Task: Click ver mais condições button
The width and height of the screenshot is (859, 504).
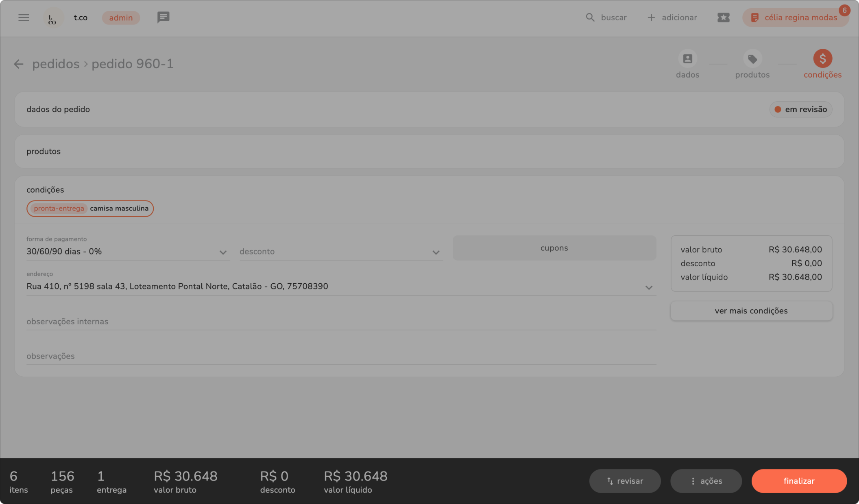Action: point(751,311)
